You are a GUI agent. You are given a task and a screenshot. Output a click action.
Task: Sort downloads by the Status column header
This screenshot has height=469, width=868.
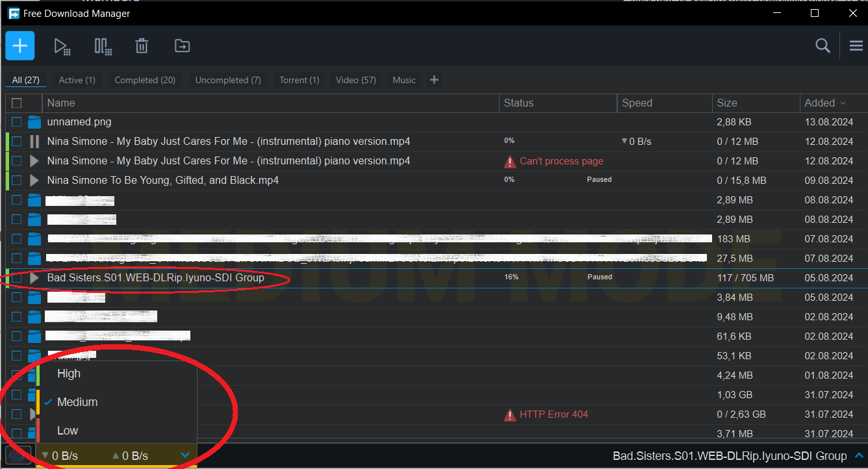pyautogui.click(x=518, y=103)
